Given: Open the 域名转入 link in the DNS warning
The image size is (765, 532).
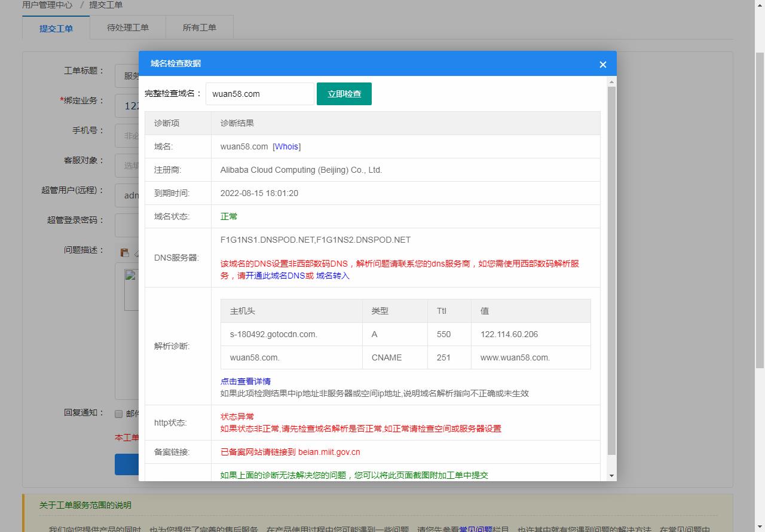Looking at the screenshot, I should (x=333, y=276).
